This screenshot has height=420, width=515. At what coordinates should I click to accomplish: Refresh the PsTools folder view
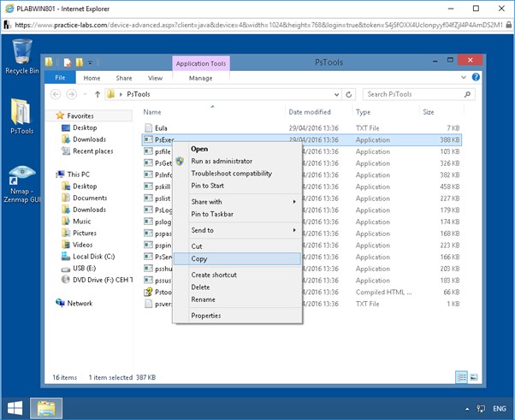(349, 95)
